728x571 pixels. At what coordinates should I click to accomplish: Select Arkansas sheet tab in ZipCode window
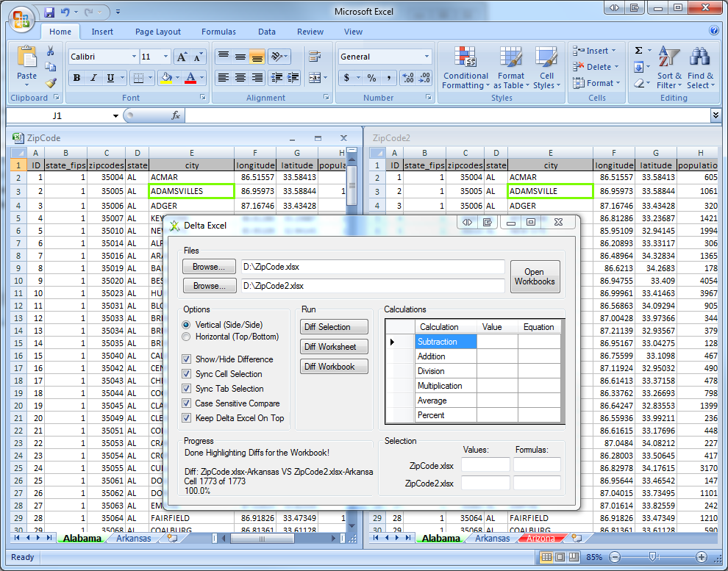click(134, 538)
